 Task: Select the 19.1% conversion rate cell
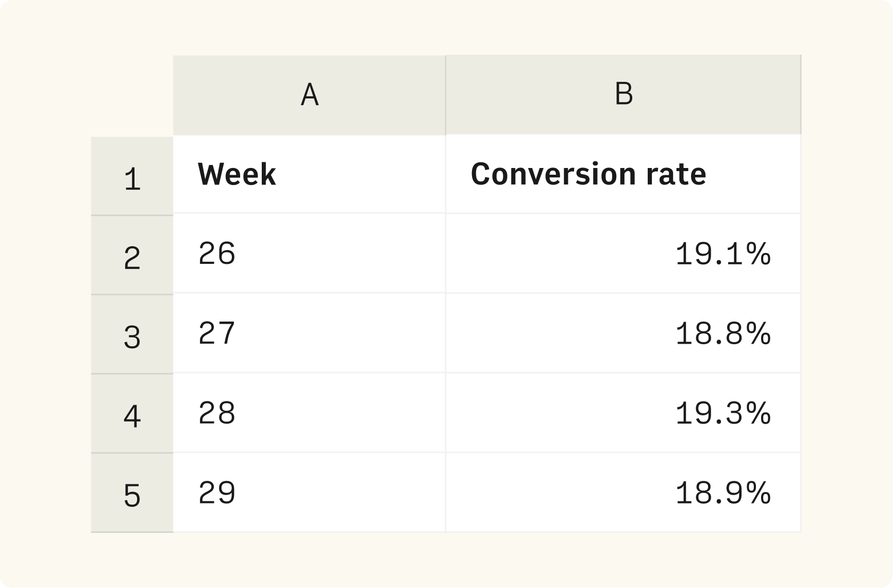[x=624, y=254]
